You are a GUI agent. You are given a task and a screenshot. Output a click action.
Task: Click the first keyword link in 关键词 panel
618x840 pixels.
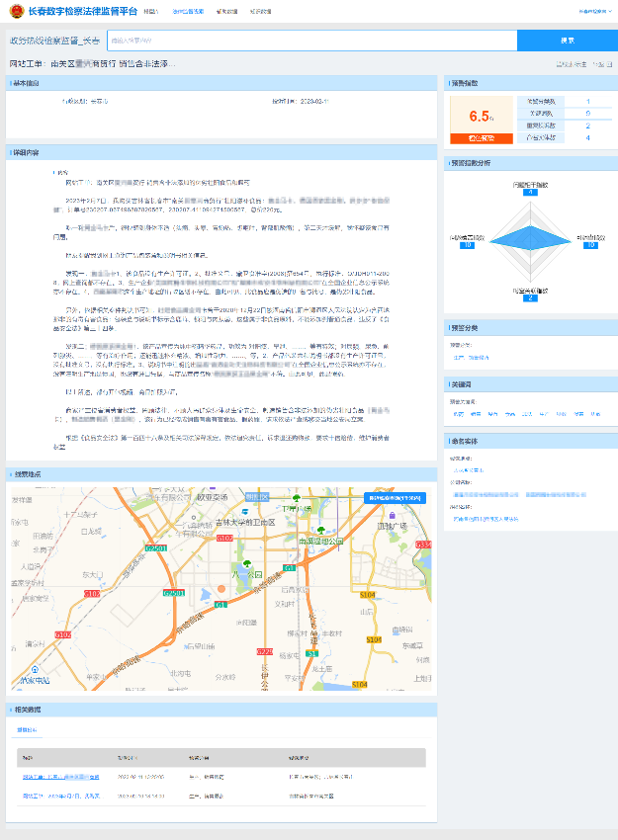click(x=459, y=415)
